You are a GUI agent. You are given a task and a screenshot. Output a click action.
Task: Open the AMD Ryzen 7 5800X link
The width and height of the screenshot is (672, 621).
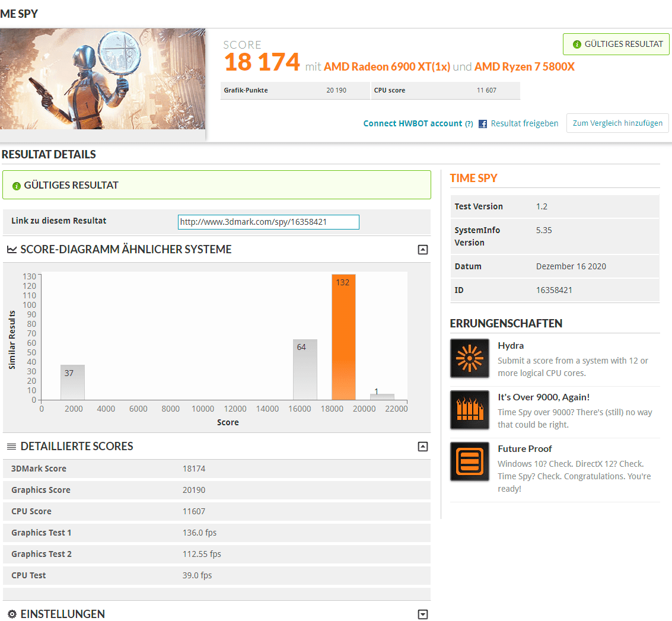click(524, 67)
